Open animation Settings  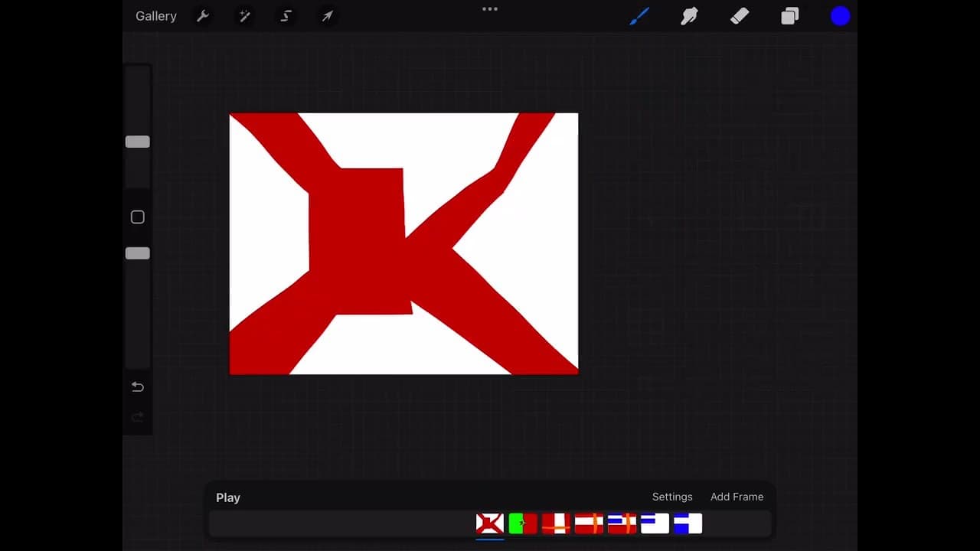coord(672,497)
